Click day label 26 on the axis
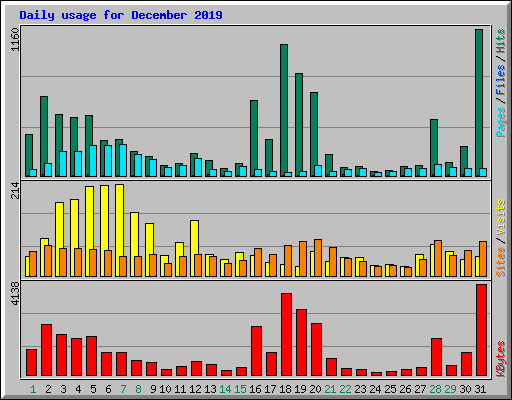The width and height of the screenshot is (512, 400). pos(405,389)
